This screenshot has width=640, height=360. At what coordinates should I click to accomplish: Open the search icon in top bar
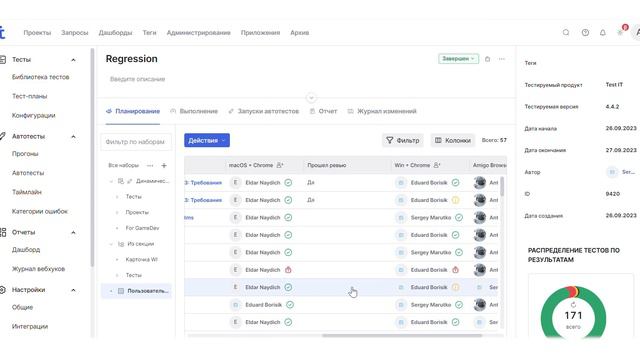(x=566, y=32)
